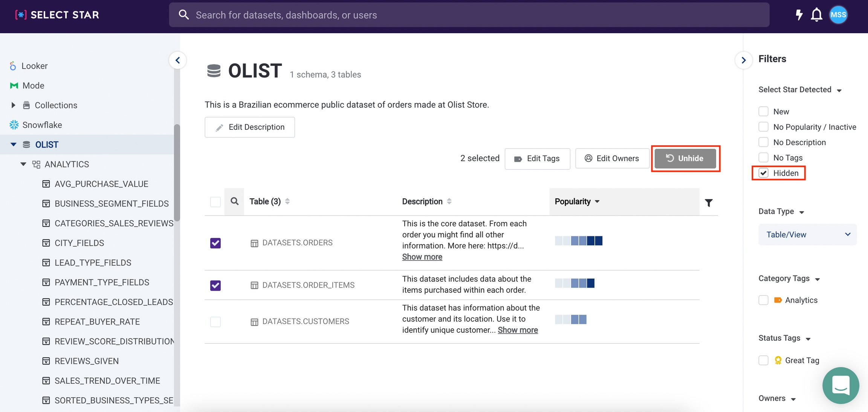The width and height of the screenshot is (868, 412).
Task: Click the Unhide button
Action: pyautogui.click(x=685, y=158)
